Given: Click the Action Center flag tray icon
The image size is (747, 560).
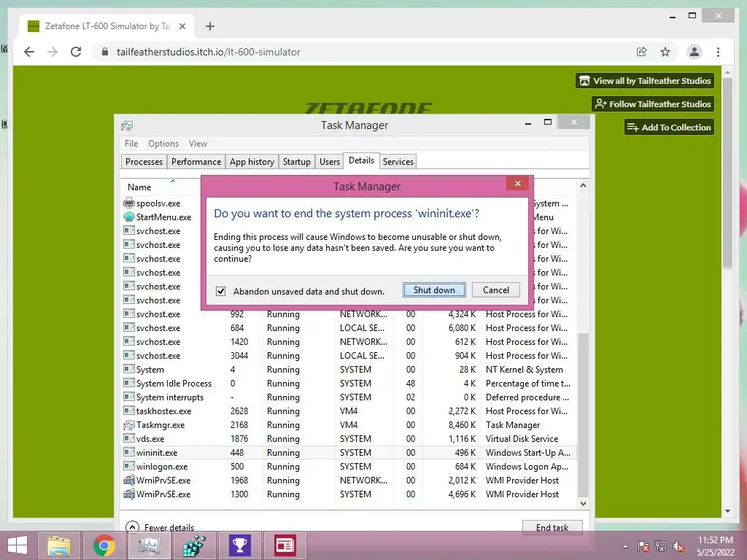Looking at the screenshot, I should 643,546.
